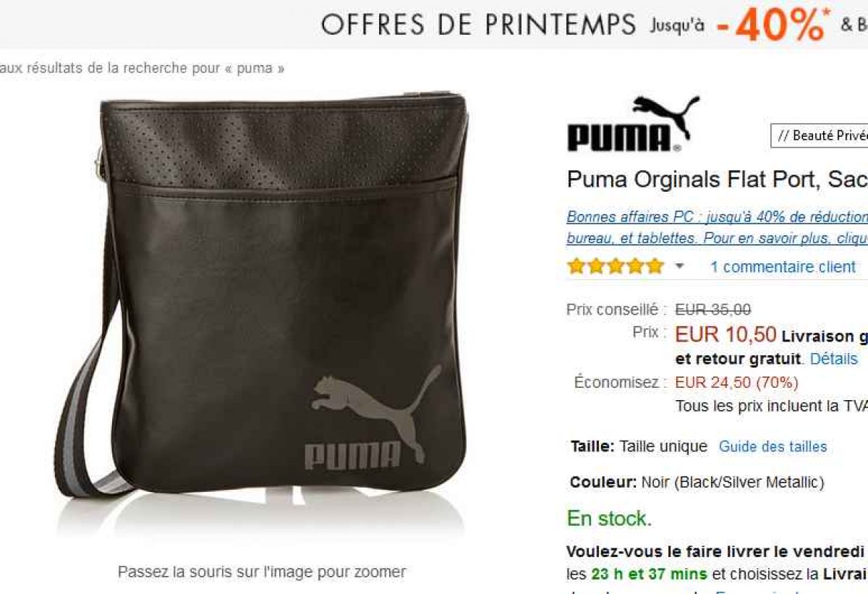
Task: Click the puma cat logo printed on the bag
Action: click(x=375, y=416)
